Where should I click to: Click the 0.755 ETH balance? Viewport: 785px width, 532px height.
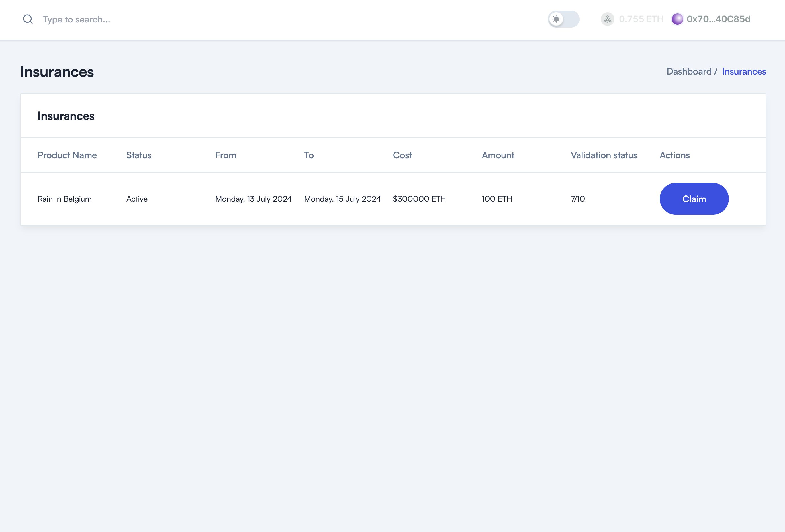[x=641, y=19]
